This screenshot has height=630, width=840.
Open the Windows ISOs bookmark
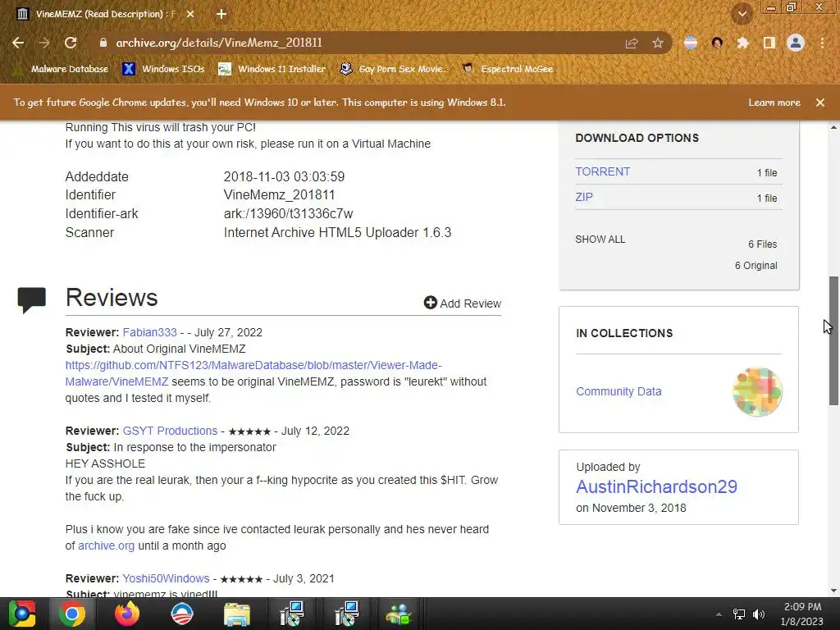pyautogui.click(x=163, y=69)
